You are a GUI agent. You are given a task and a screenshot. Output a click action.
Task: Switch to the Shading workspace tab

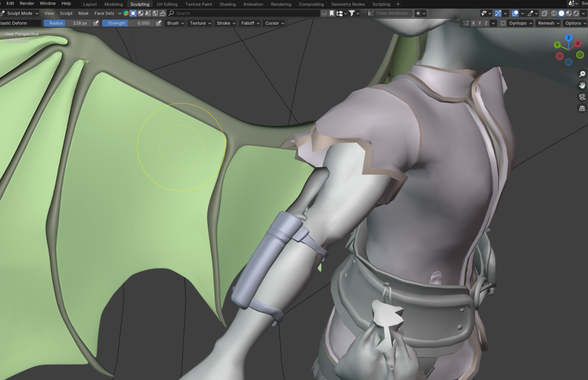[x=228, y=4]
